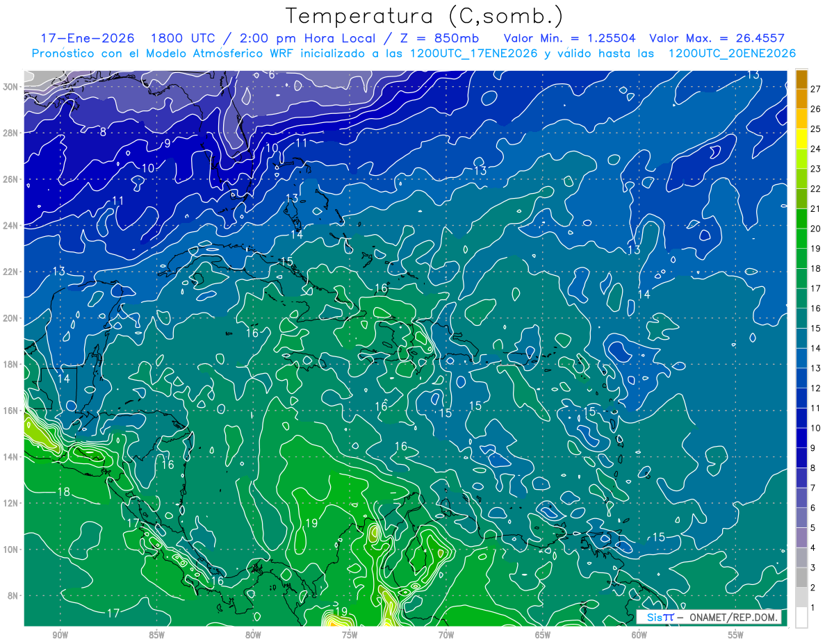The image size is (834, 644).
Task: Click the contour label "6" near map top
Action: tap(272, 74)
